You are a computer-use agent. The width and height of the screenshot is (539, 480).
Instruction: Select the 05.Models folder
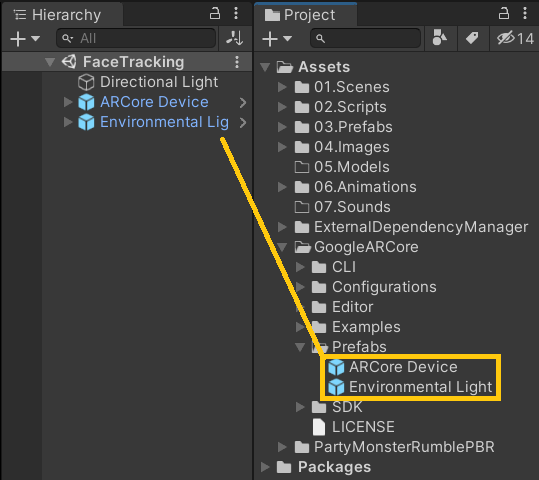352,167
